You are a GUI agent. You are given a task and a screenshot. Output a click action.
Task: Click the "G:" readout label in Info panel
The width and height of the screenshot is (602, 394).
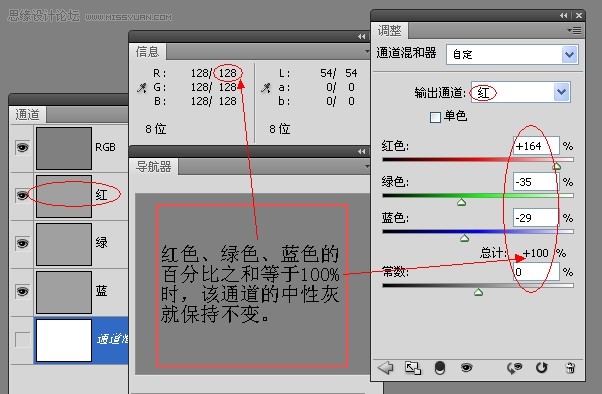pyautogui.click(x=160, y=87)
